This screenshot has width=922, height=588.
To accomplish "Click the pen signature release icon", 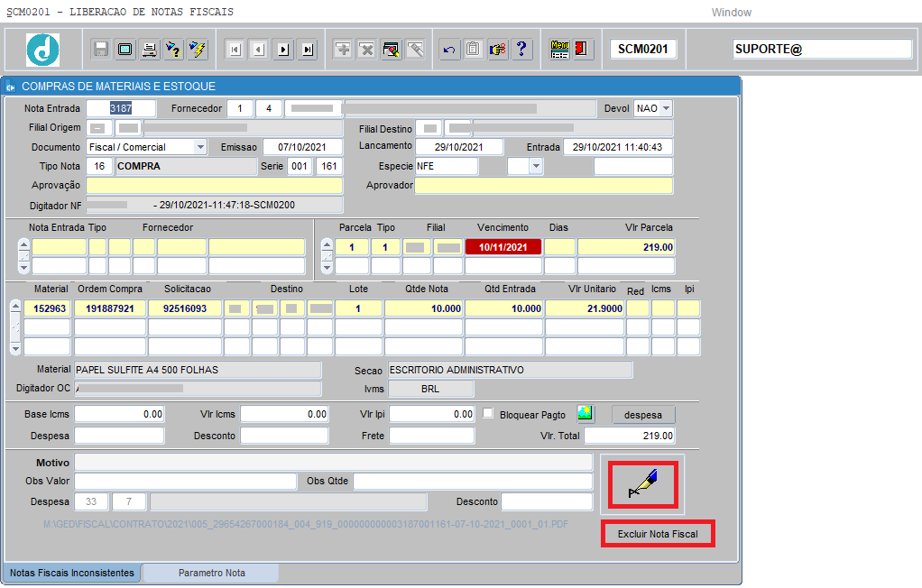I will pos(642,484).
